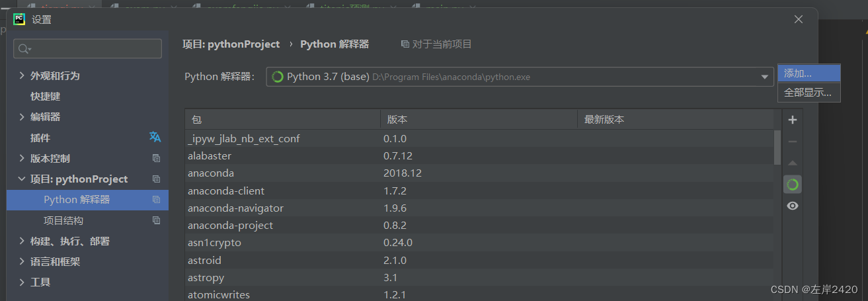The height and width of the screenshot is (301, 868).
Task: Toggle the show early releases eye icon
Action: click(x=793, y=206)
